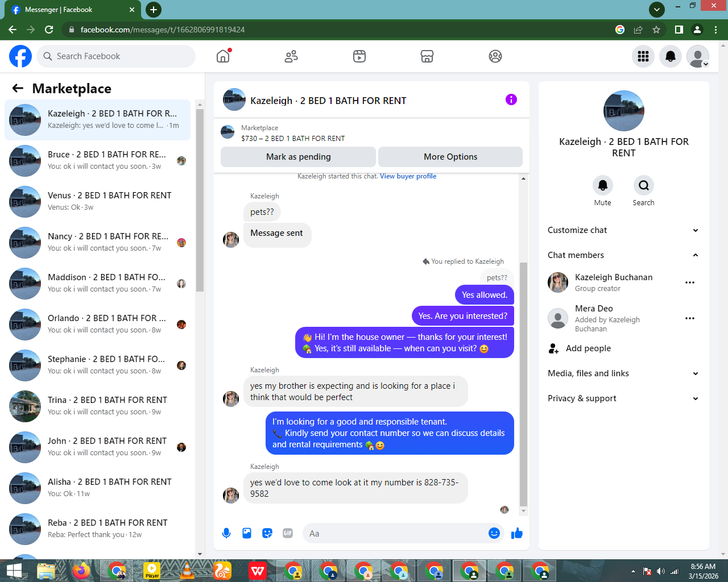Open Bruce 2 BED 1 BATH conversation
Screen dimensions: 728x582
pos(97,160)
